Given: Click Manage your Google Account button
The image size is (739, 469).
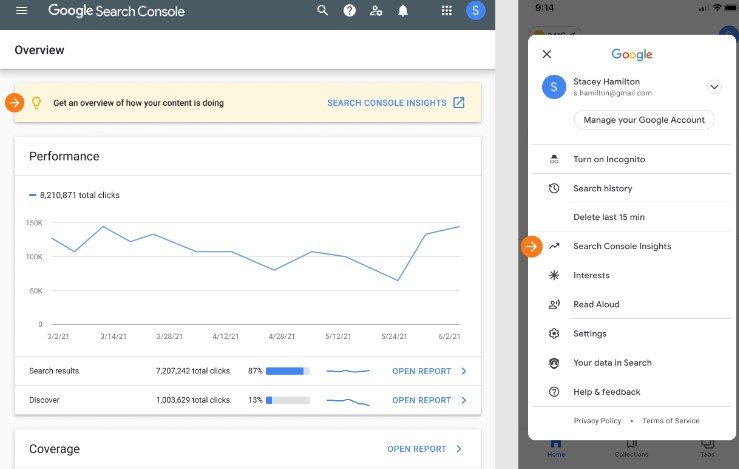Looking at the screenshot, I should pyautogui.click(x=643, y=120).
